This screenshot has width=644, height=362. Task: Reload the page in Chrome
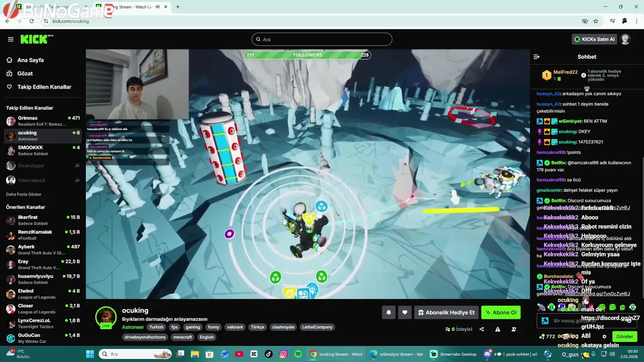(x=32, y=21)
